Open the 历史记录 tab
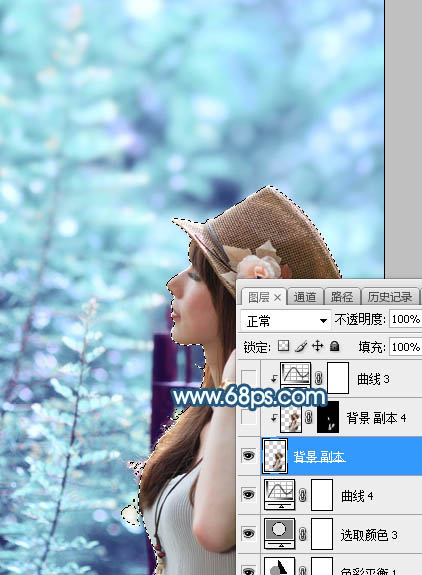Image resolution: width=422 pixels, height=575 pixels. coord(390,297)
